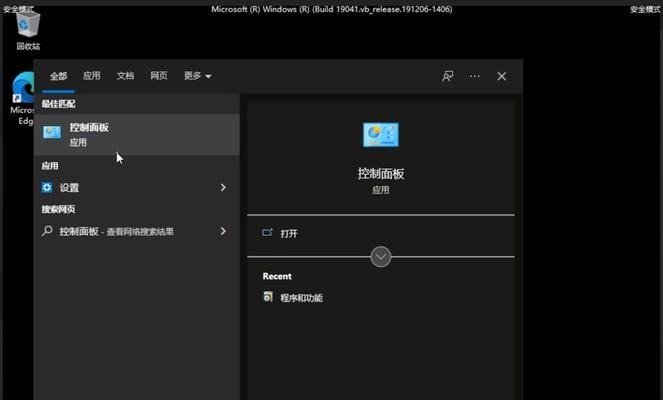Click 打开 to open Control Panel

289,233
